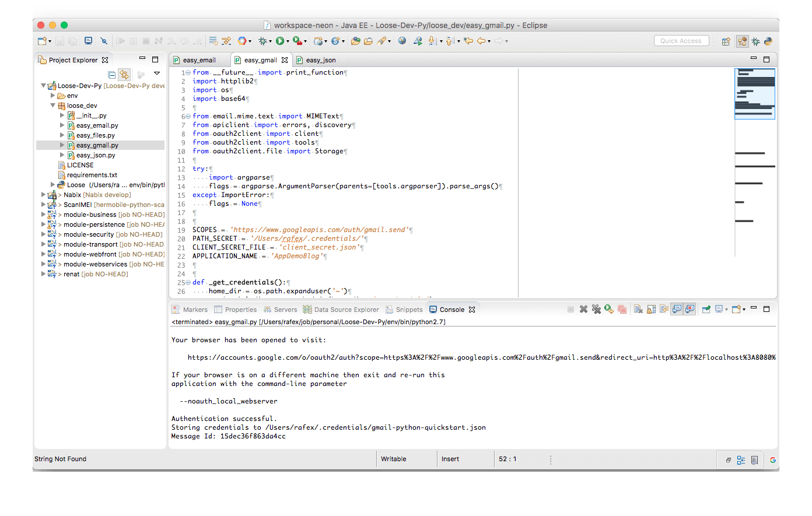812x516 pixels.
Task: Collapse all projects in Project Explorer
Action: tap(111, 74)
